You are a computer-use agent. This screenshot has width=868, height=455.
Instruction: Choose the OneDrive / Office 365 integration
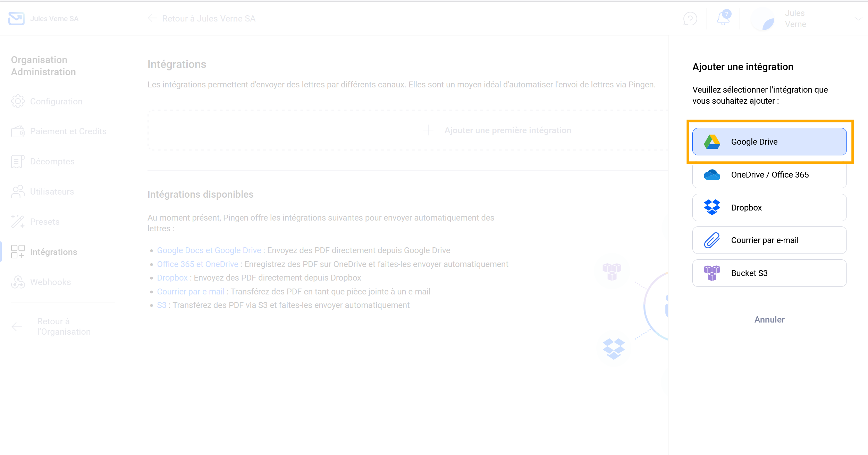pyautogui.click(x=769, y=175)
